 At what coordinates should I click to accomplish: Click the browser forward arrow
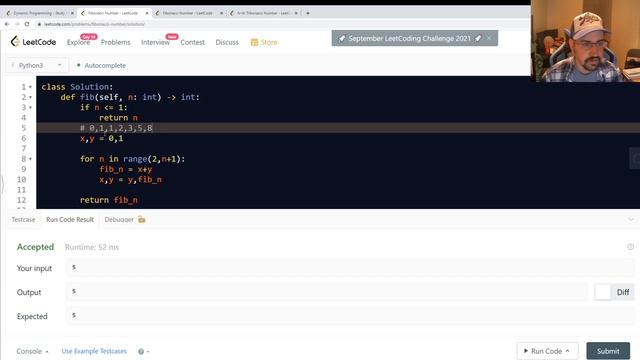(x=17, y=24)
